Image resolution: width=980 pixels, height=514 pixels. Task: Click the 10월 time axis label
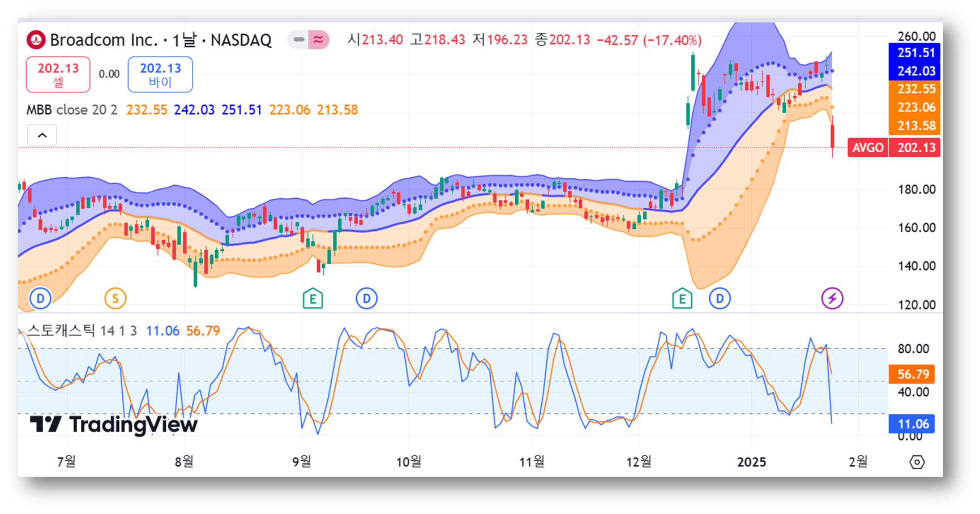(x=409, y=462)
